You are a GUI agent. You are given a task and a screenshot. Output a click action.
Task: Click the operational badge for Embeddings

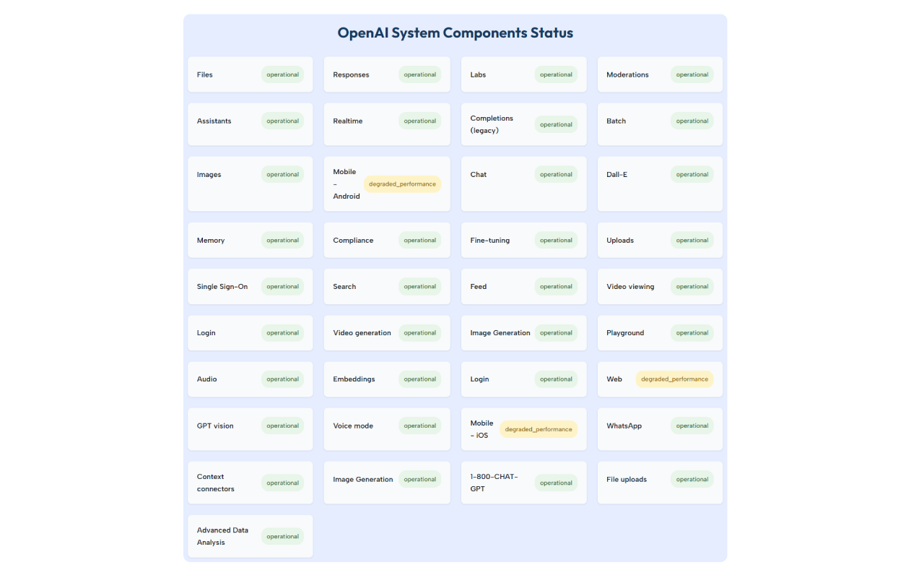[x=419, y=379]
